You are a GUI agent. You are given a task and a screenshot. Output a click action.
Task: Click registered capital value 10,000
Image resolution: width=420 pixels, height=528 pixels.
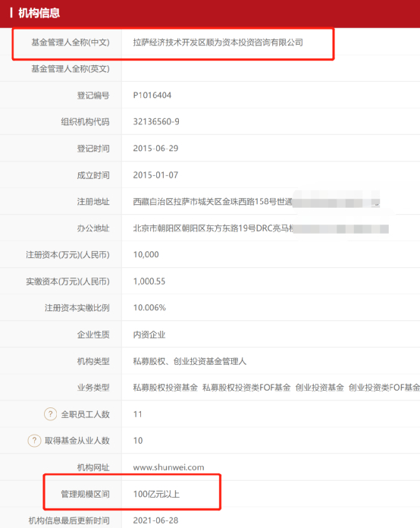(146, 255)
